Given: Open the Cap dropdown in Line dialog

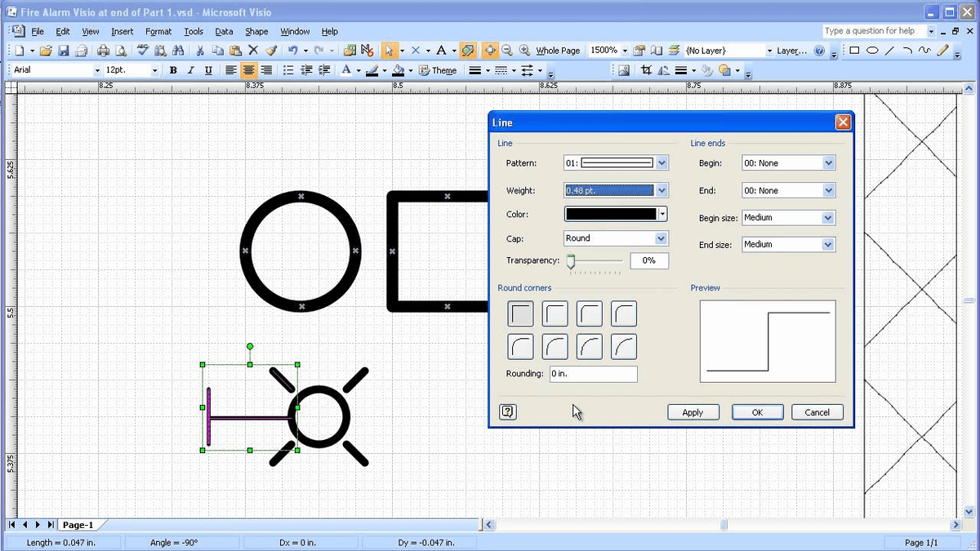Looking at the screenshot, I should (661, 238).
